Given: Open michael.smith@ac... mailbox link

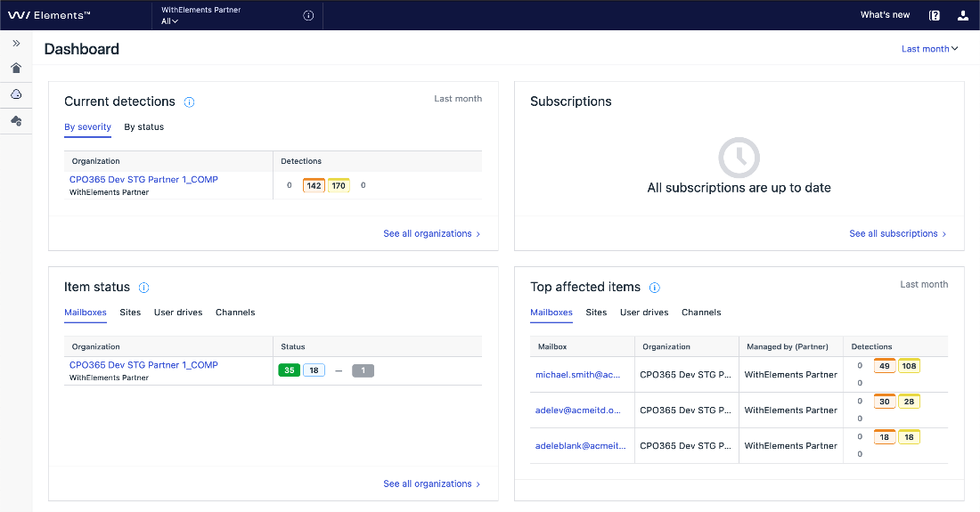Looking at the screenshot, I should pos(577,375).
